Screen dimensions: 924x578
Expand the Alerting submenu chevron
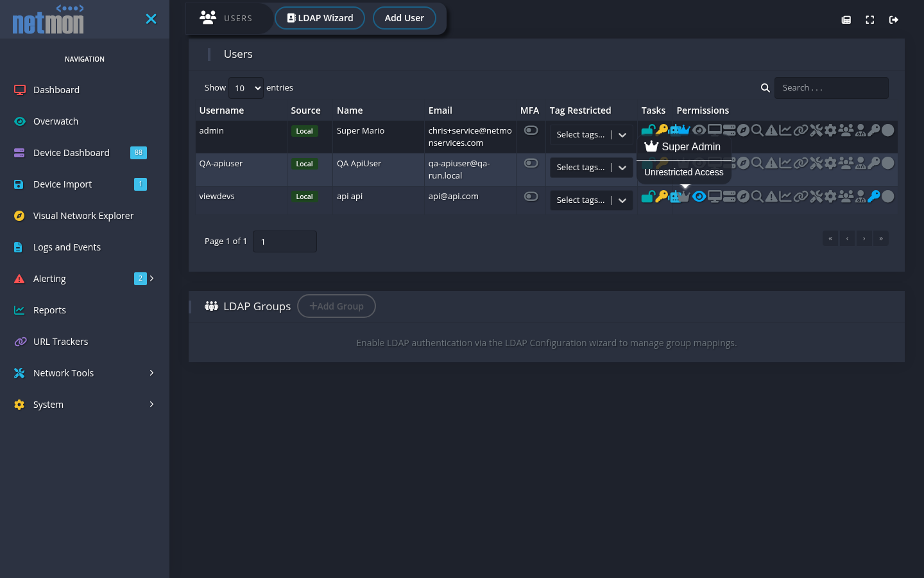pyautogui.click(x=151, y=278)
